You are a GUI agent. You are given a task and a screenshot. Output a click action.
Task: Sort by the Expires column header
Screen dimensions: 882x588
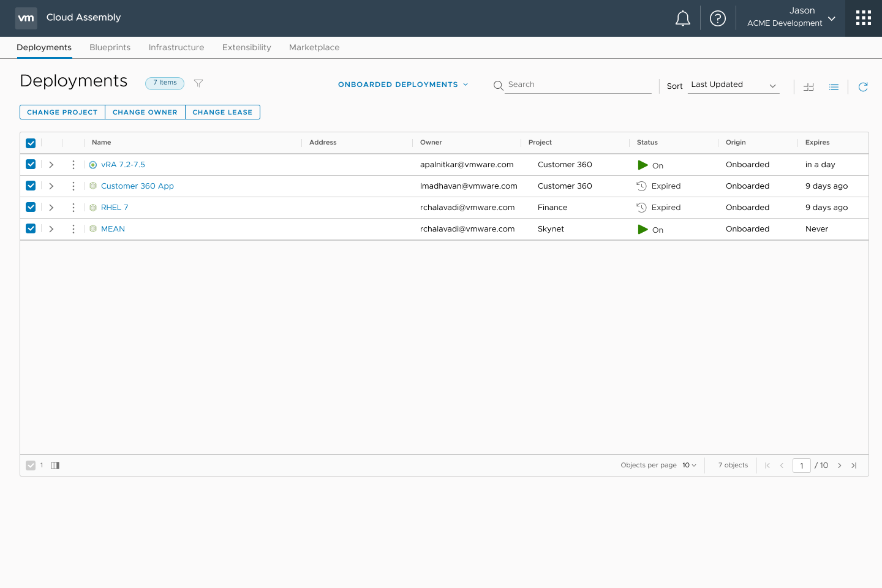818,143
